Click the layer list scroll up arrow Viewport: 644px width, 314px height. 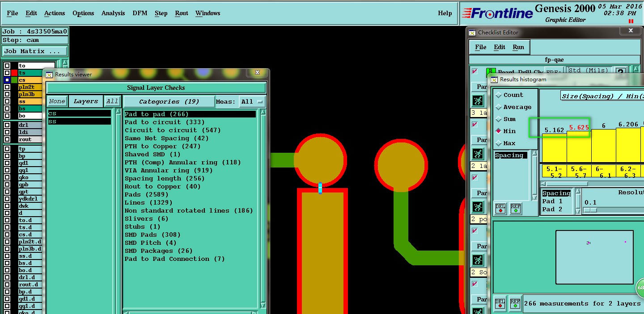pos(65,63)
